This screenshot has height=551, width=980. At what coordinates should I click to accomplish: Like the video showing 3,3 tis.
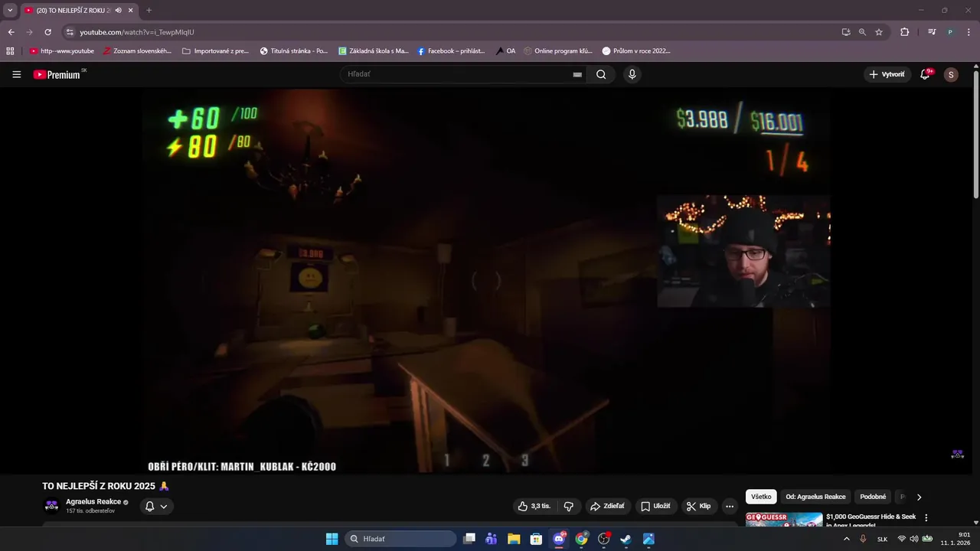pyautogui.click(x=534, y=506)
